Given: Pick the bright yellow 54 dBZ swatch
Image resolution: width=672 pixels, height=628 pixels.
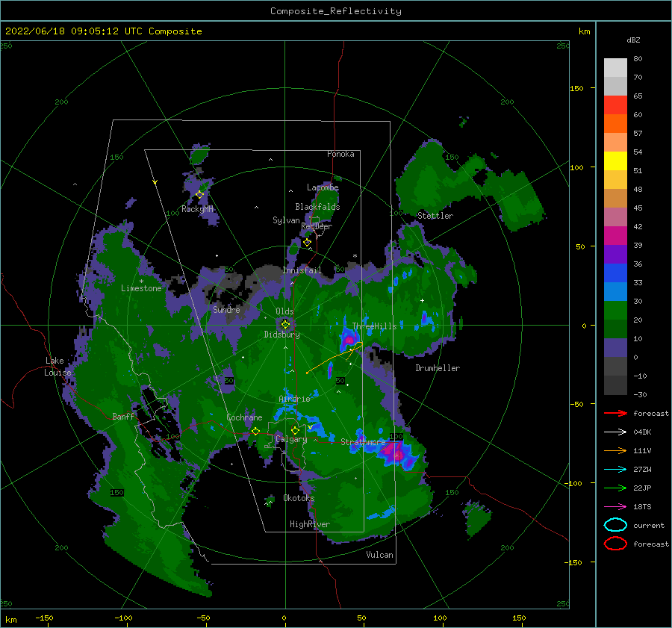Looking at the screenshot, I should 615,161.
